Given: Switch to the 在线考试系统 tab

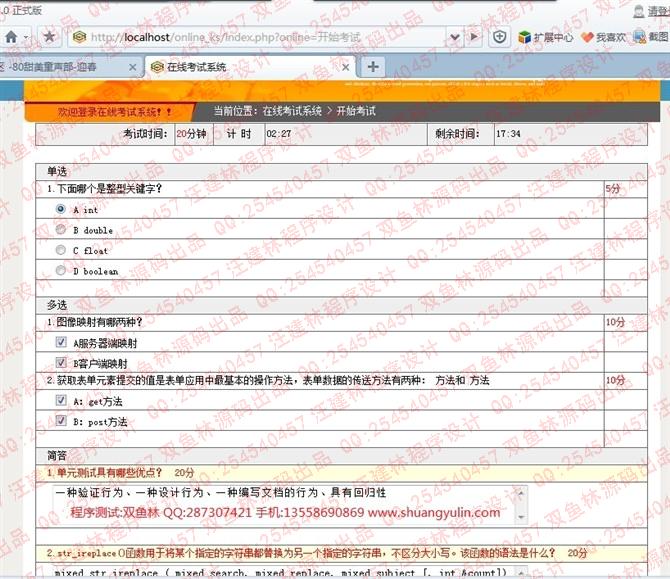Looking at the screenshot, I should 250,67.
